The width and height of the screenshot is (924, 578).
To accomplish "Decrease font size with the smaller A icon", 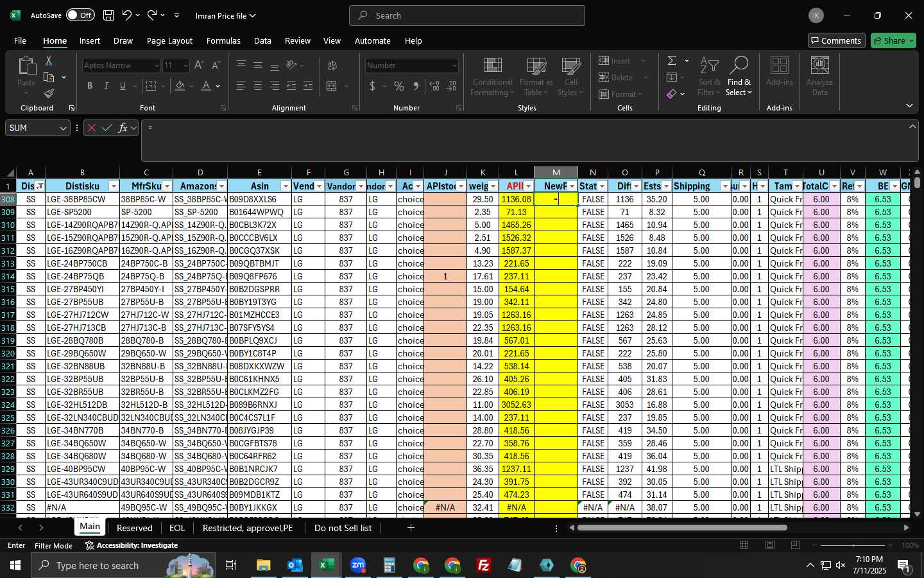I will tap(216, 66).
